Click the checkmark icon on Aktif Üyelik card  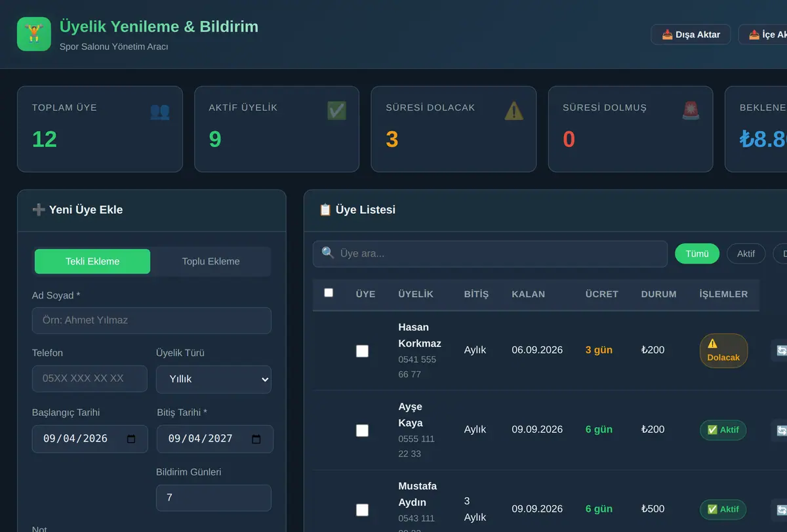[336, 111]
